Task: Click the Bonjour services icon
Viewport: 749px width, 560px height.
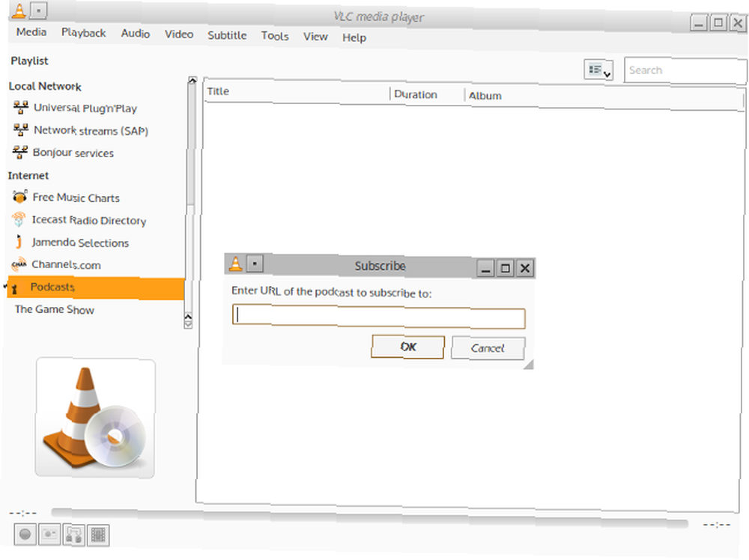Action: coord(19,152)
